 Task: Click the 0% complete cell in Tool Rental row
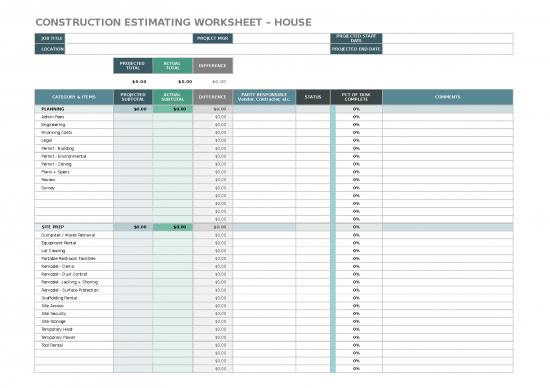coord(356,345)
